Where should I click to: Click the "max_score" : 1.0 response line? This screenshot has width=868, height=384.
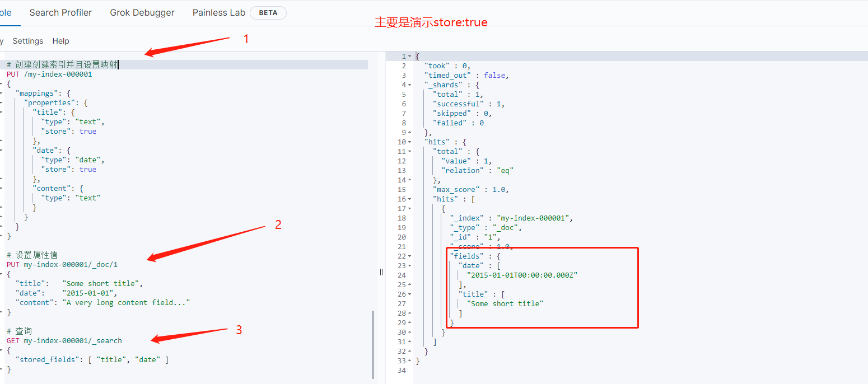click(471, 190)
